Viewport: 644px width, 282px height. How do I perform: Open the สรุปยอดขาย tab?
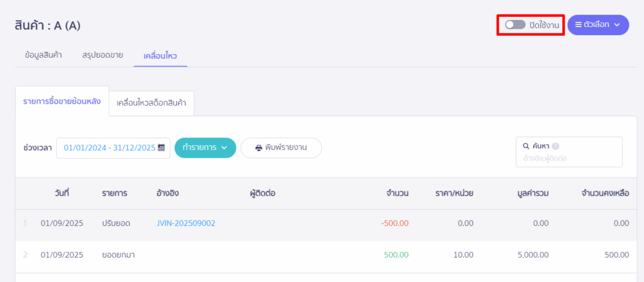pyautogui.click(x=103, y=55)
